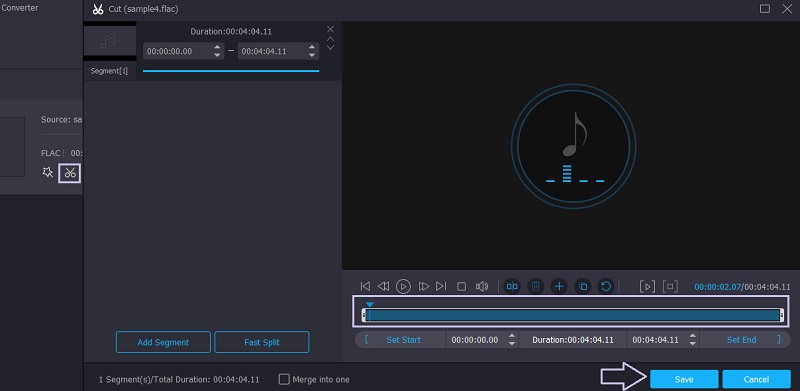The width and height of the screenshot is (800, 391).
Task: Select the Segment[1] label
Action: pos(109,71)
